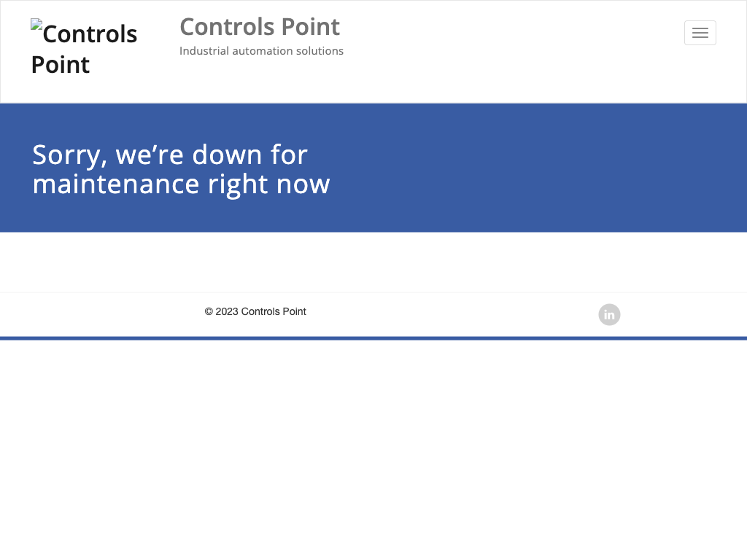
Task: Click the word automation in the tagline
Action: pyautogui.click(x=262, y=51)
